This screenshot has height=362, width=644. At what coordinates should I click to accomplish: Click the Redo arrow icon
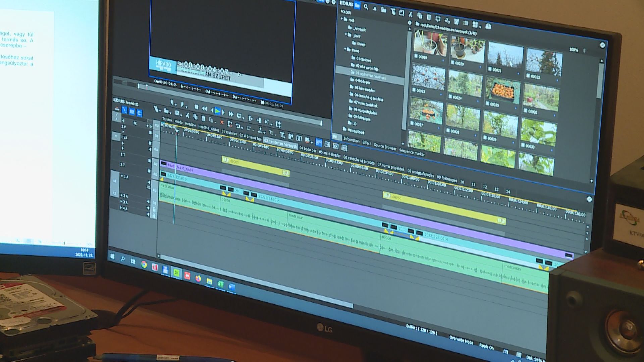pyautogui.click(x=249, y=128)
